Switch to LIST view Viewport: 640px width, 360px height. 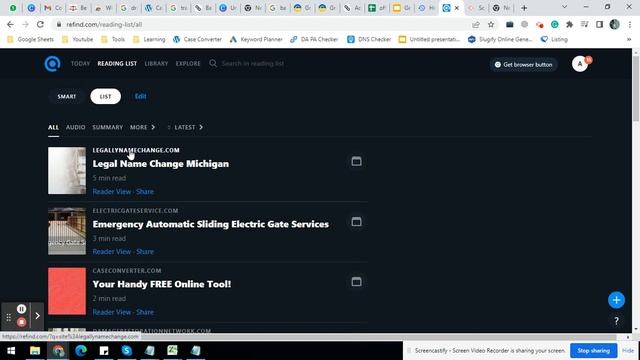(x=105, y=96)
